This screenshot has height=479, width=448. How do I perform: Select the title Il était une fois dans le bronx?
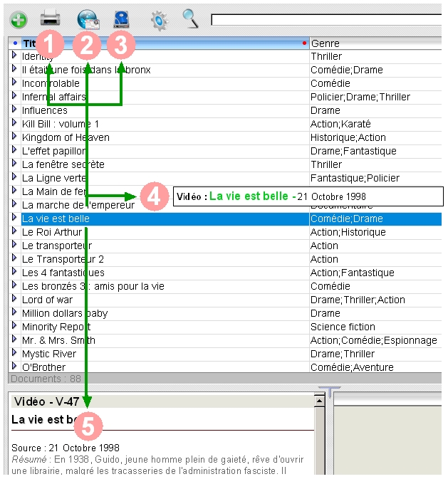(86, 70)
